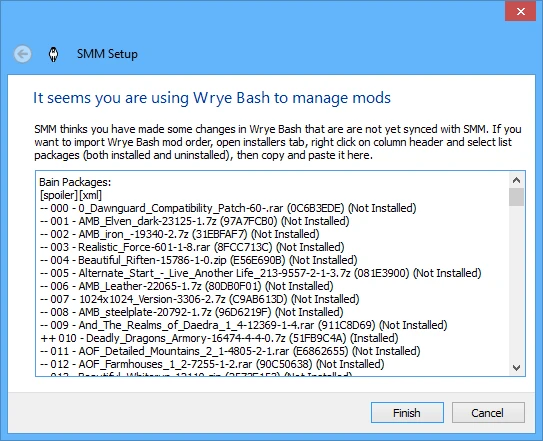Click the 006 AMB_Leather line
This screenshot has height=441, width=543.
pos(187,286)
